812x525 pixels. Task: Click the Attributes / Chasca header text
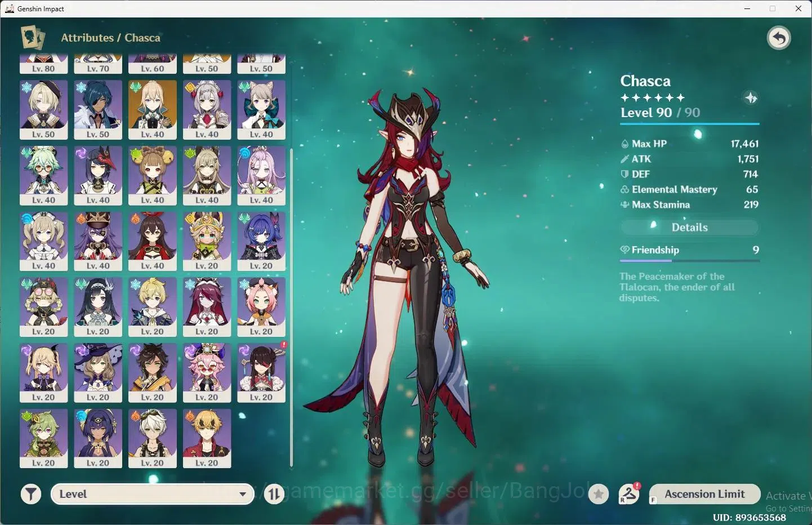coord(110,38)
